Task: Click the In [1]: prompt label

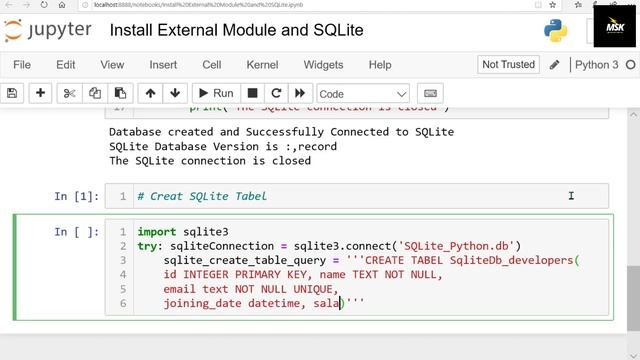Action: coord(77,196)
